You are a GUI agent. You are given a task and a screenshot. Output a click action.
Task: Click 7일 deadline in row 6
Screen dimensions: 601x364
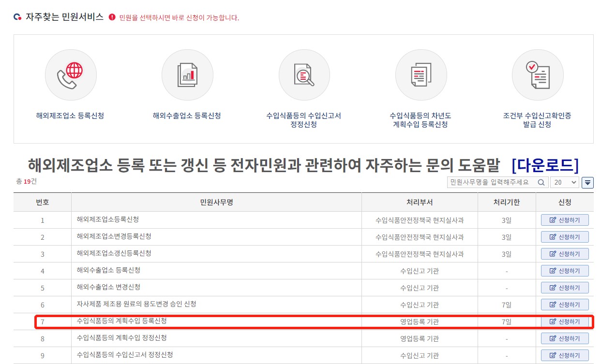click(507, 305)
